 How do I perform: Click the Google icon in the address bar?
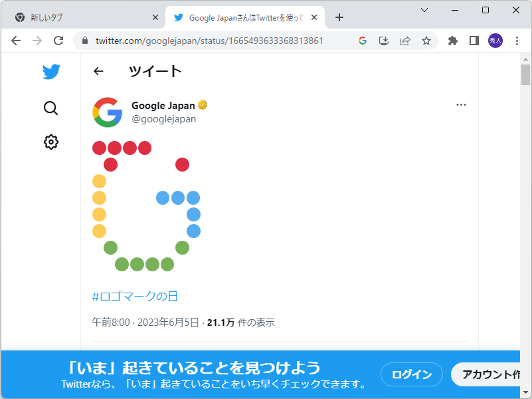(363, 41)
